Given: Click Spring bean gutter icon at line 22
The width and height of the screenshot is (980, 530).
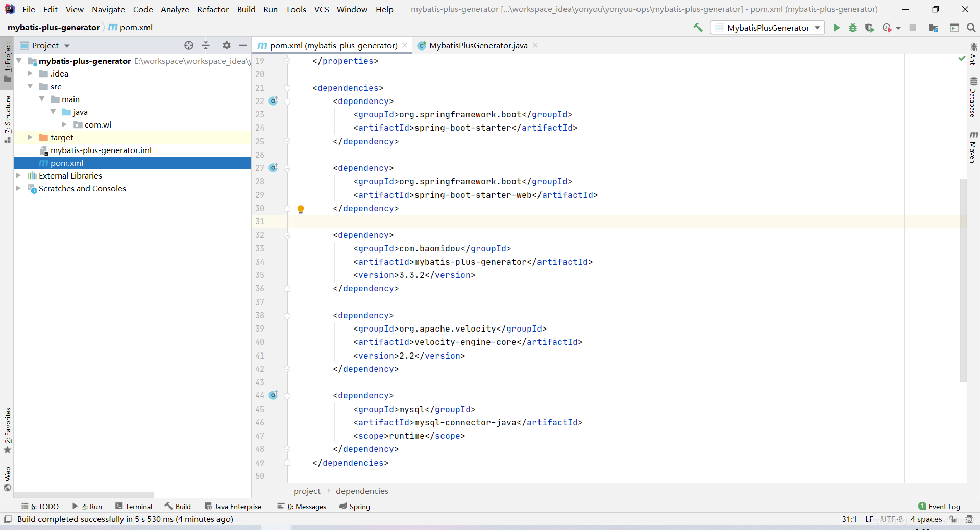Looking at the screenshot, I should click(274, 100).
